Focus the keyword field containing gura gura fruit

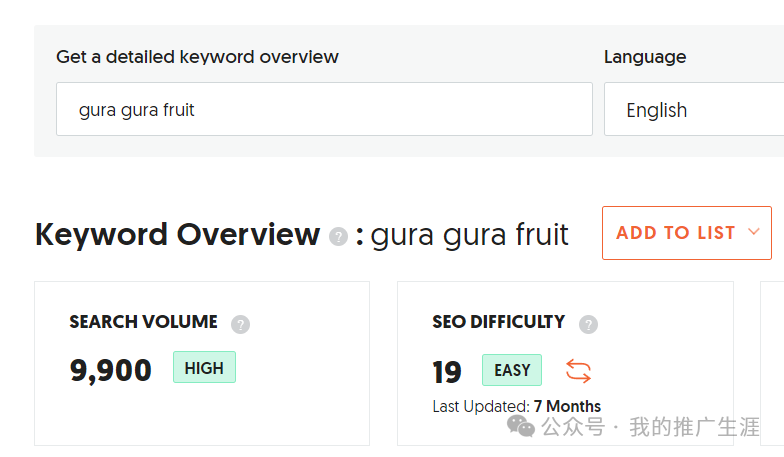(324, 109)
